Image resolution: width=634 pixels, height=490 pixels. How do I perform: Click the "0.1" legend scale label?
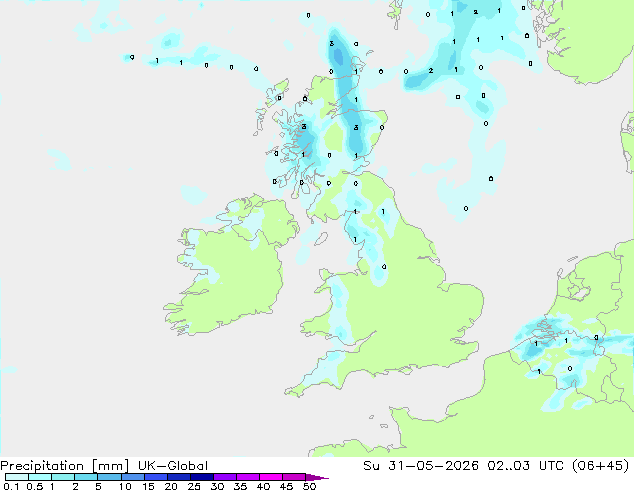tap(11, 486)
